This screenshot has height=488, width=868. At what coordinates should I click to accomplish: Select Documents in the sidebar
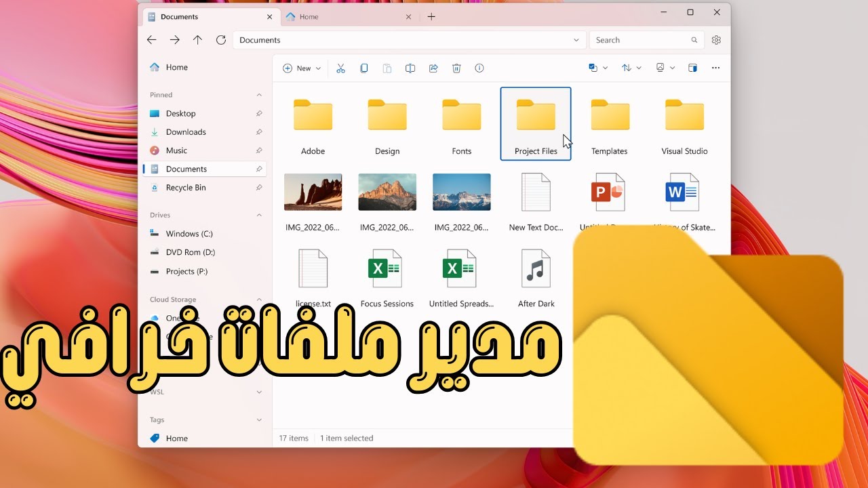(x=205, y=169)
